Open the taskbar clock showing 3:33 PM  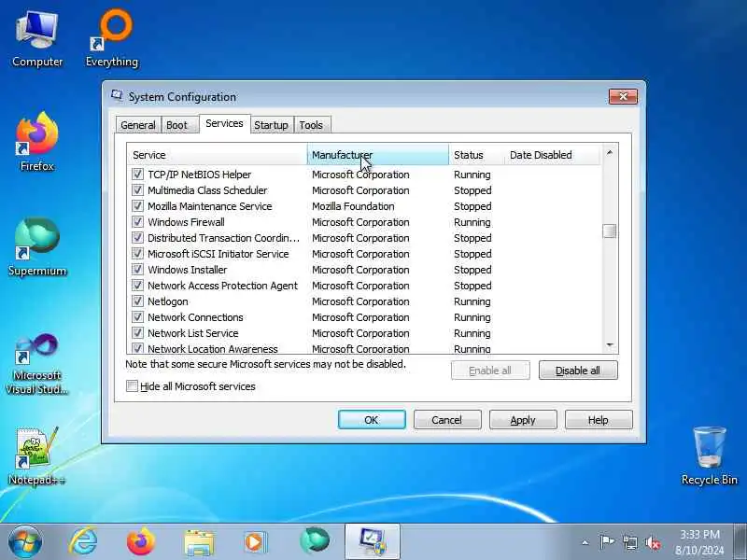pos(699,542)
